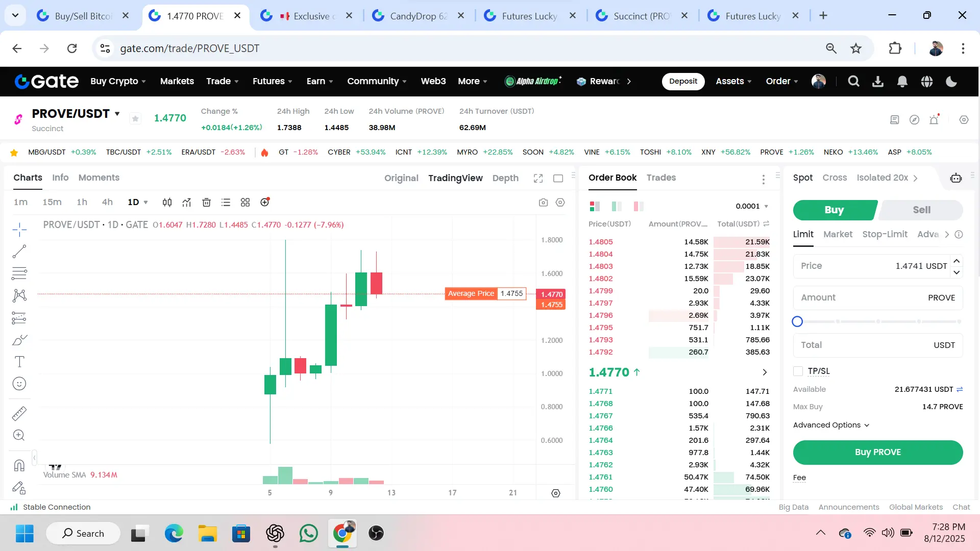Screen dimensions: 980x551
Task: Open the forecasting/measure tools icon
Action: 19,318
